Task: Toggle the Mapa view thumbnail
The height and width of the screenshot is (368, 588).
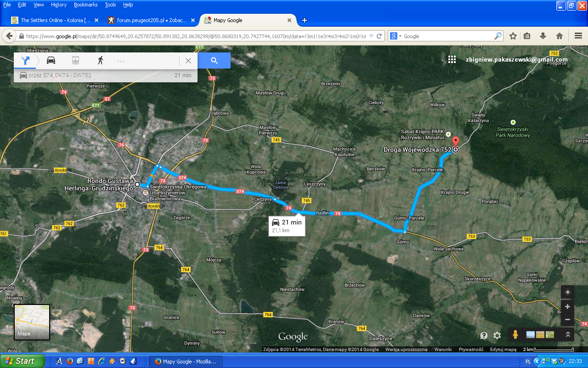Action: click(32, 322)
